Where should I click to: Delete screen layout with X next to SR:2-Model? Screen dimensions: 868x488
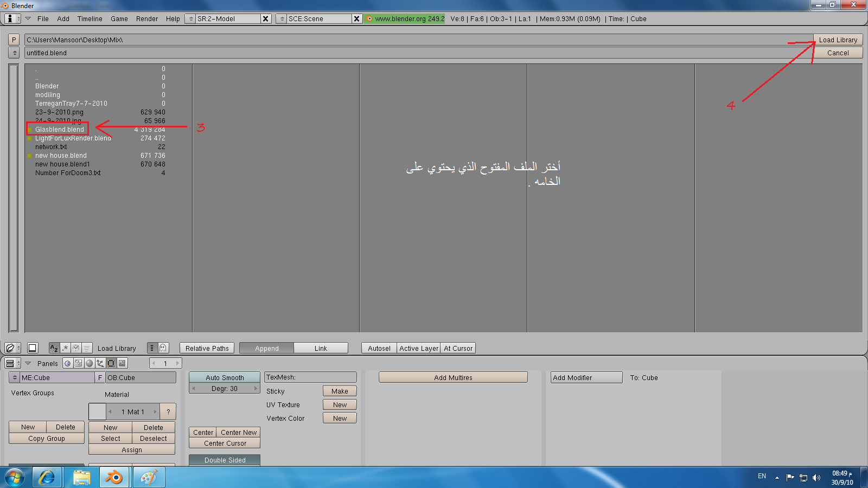coord(265,18)
